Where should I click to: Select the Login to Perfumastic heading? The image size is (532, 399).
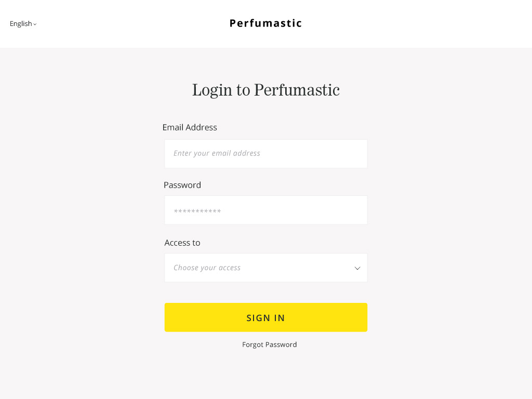[x=265, y=90]
